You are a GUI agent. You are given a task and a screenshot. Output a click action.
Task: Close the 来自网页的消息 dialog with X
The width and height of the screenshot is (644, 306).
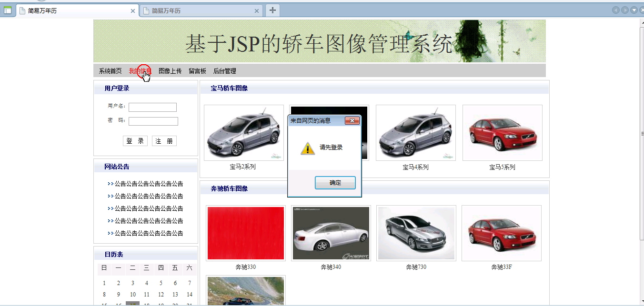(x=352, y=121)
